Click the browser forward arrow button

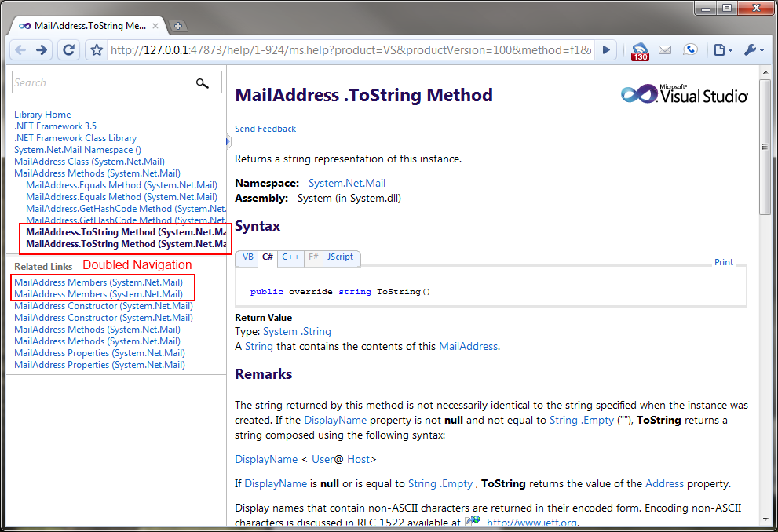(42, 50)
